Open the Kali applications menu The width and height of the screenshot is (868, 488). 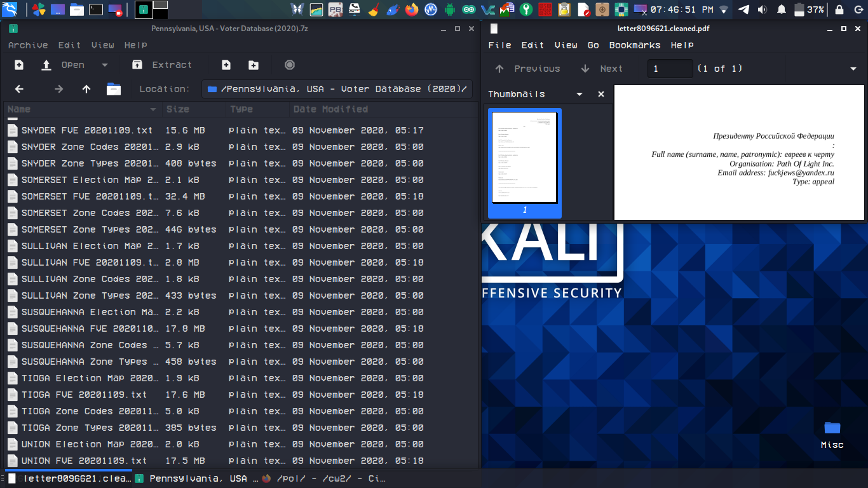[10, 10]
